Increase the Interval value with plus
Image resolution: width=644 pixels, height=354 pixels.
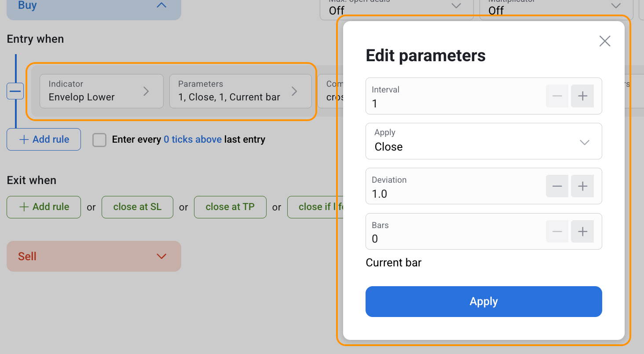click(x=582, y=96)
